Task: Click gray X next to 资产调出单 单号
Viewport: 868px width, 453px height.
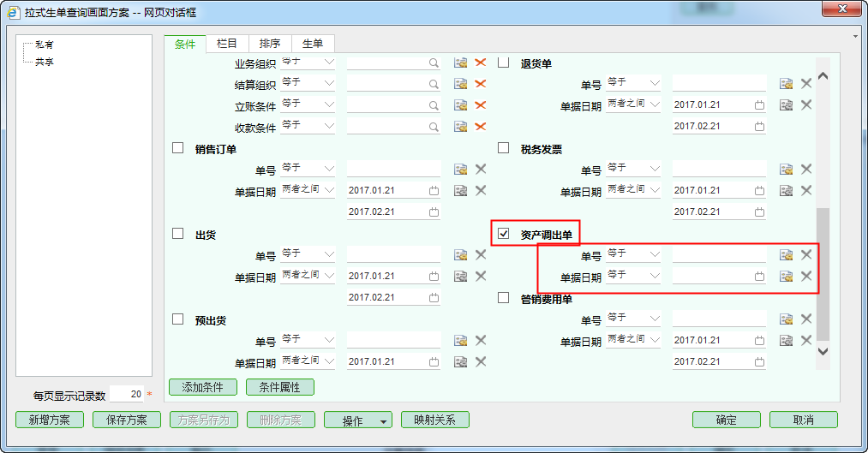Action: pyautogui.click(x=805, y=254)
